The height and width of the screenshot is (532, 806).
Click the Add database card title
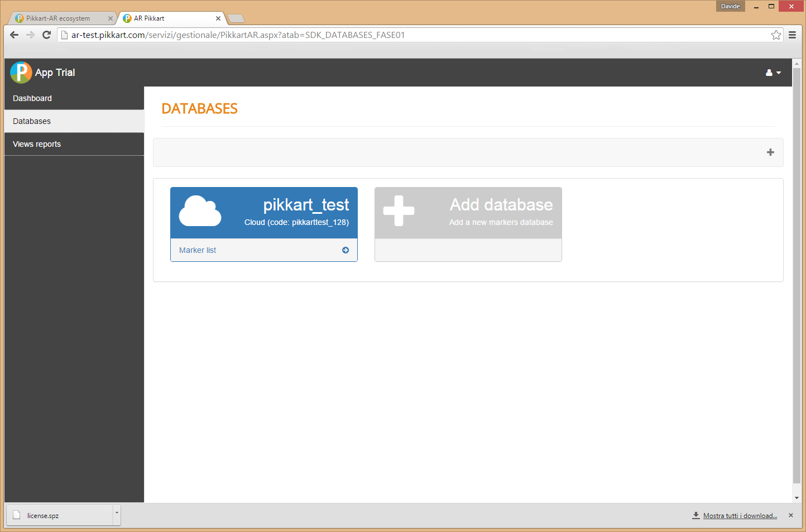pyautogui.click(x=501, y=205)
